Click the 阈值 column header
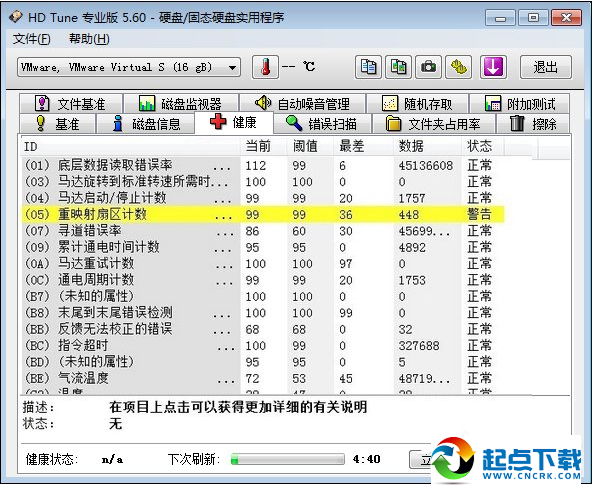Screen dimensions: 592x485 tap(311, 146)
